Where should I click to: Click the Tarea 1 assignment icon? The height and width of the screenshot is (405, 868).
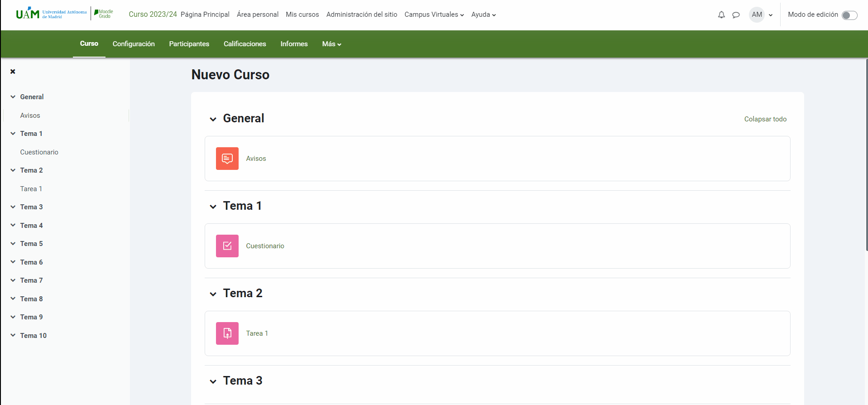tap(227, 333)
